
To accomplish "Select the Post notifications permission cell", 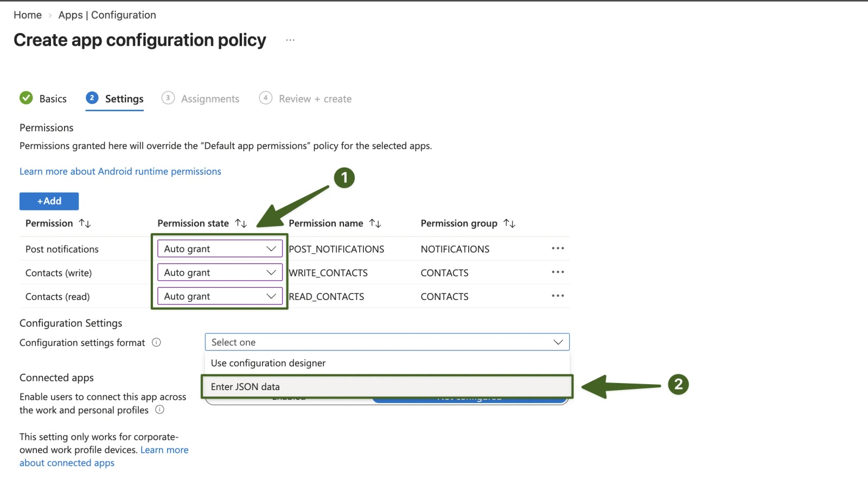I will 62,249.
